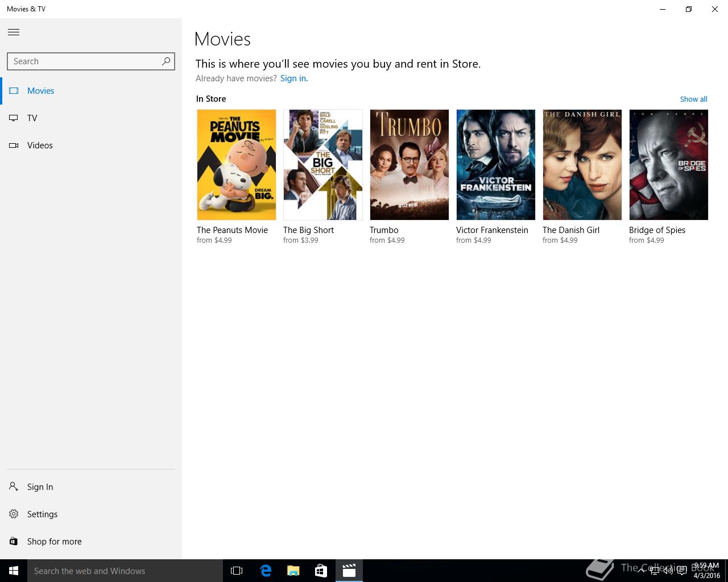The image size is (728, 582).
Task: Click Bridge of Spies title text
Action: 657,230
